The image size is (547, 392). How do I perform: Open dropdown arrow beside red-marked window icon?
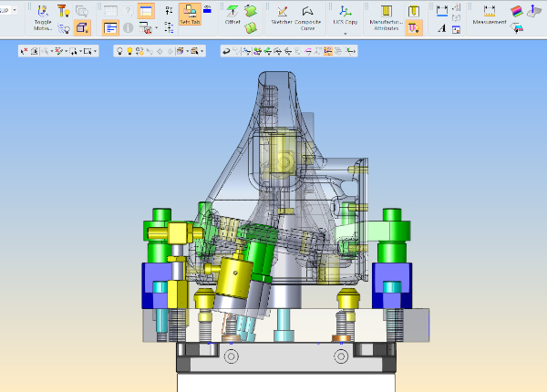[x=156, y=28]
